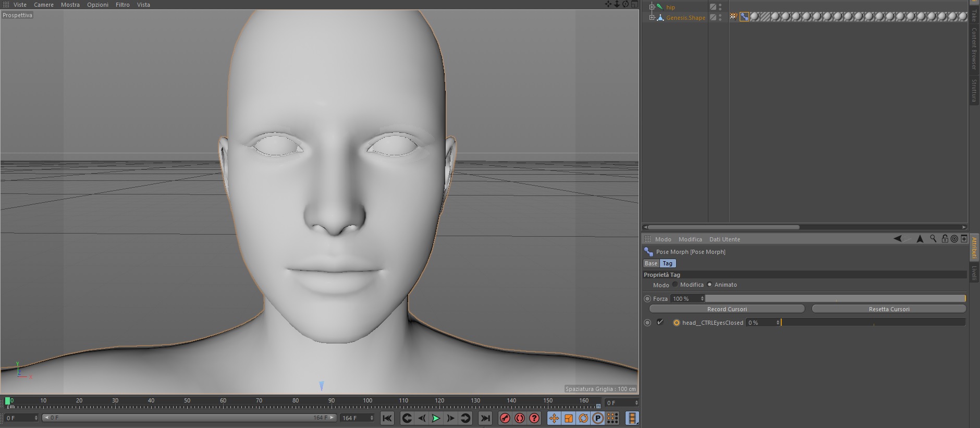This screenshot has width=980, height=428.
Task: Toggle the orange Position keyframe move icon
Action: pyautogui.click(x=554, y=418)
